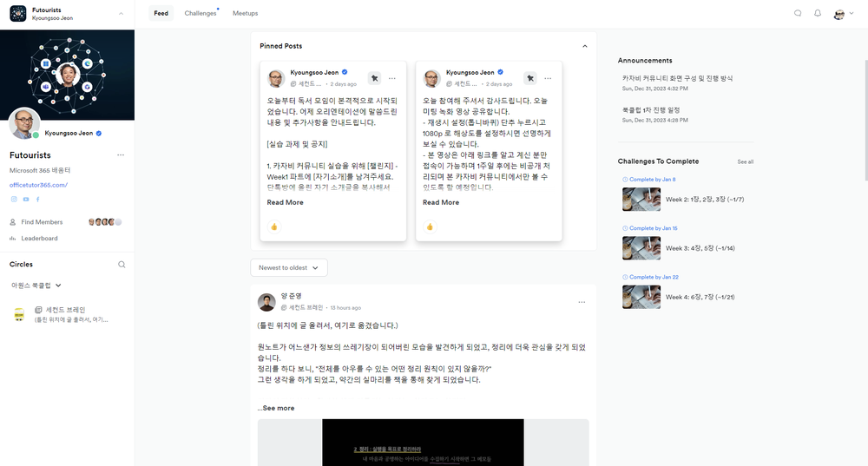Search circles with the magnifier icon

tap(122, 265)
